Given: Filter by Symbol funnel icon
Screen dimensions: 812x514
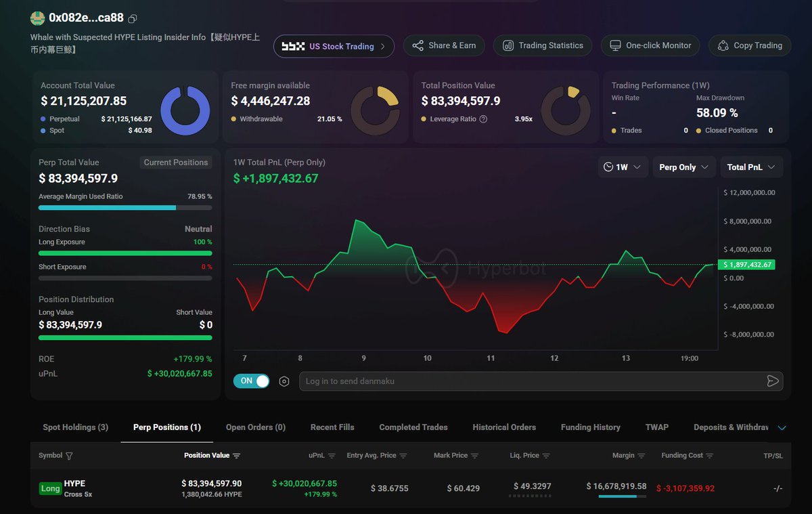Looking at the screenshot, I should coord(69,456).
